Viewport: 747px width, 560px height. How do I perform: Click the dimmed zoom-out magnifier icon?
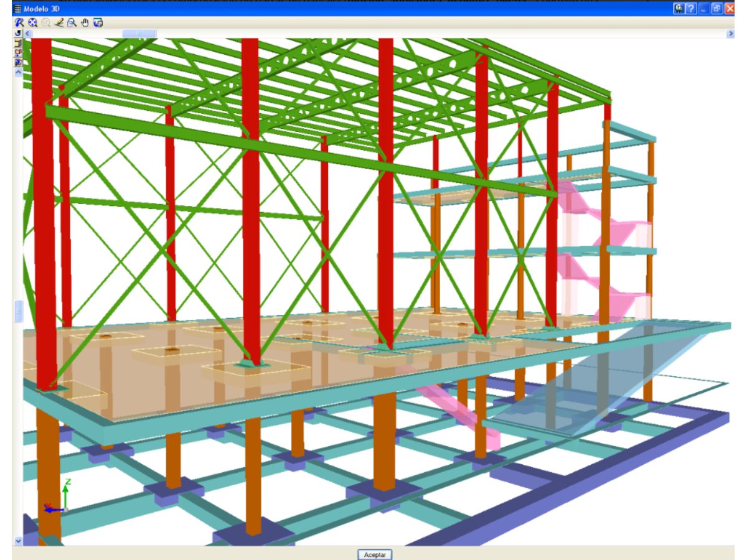click(45, 22)
